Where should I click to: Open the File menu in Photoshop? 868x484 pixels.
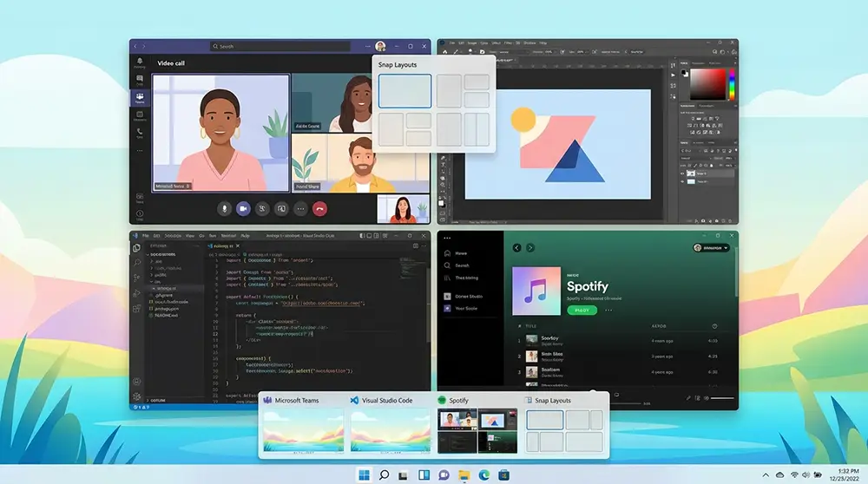pyautogui.click(x=451, y=43)
